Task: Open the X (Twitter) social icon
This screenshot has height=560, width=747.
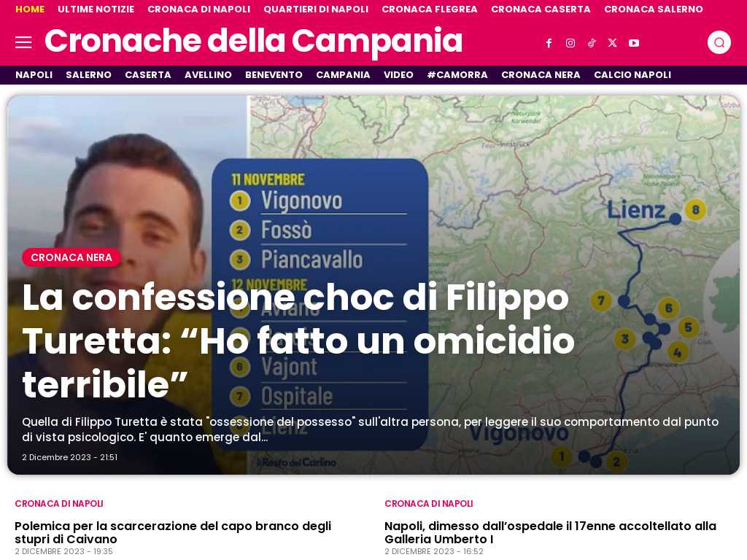Action: (x=613, y=43)
